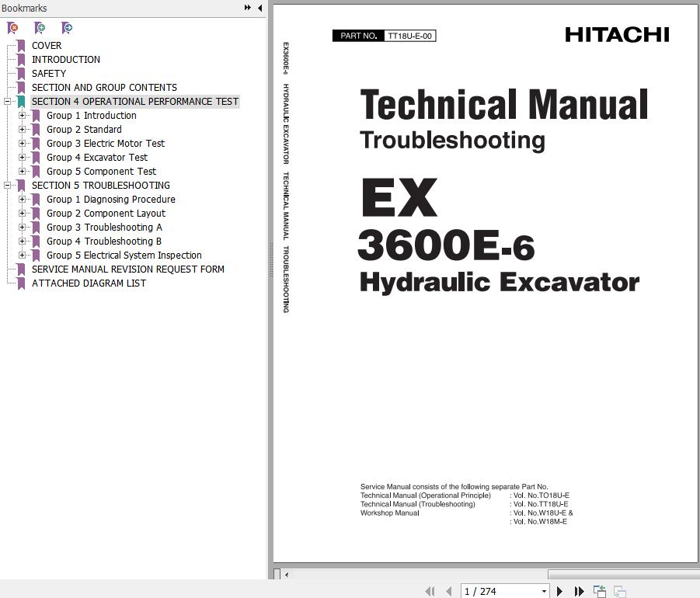This screenshot has height=598, width=700.
Task: Select Group 5 Electrical System Inspection text
Action: [124, 256]
